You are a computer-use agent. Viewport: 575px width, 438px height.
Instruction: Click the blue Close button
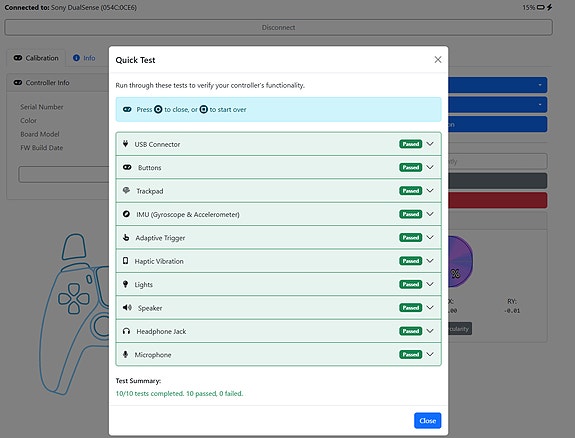pyautogui.click(x=428, y=420)
